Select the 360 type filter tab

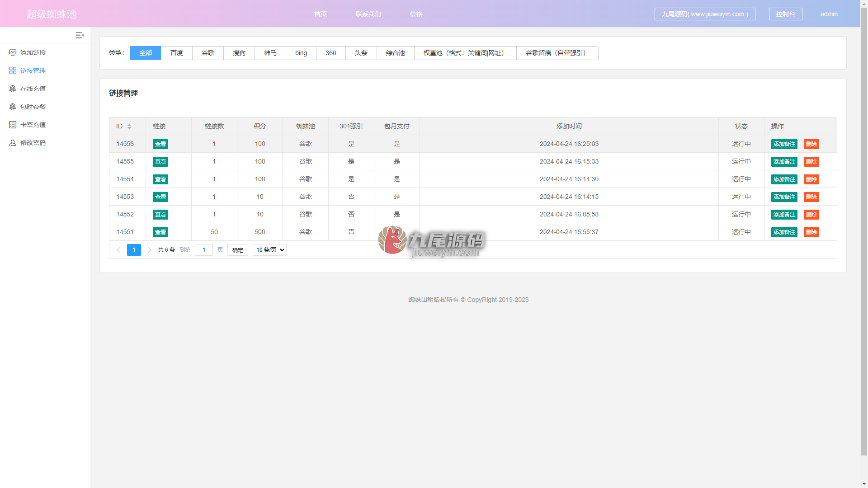(331, 53)
